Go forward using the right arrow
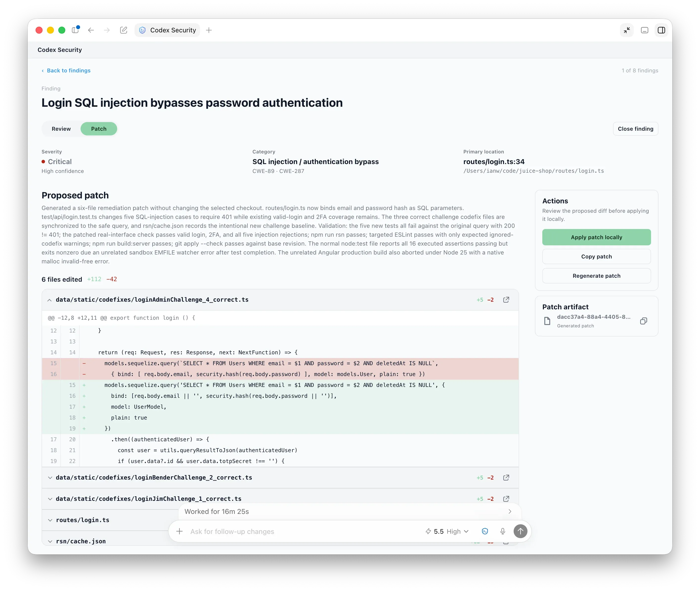 [x=107, y=30]
